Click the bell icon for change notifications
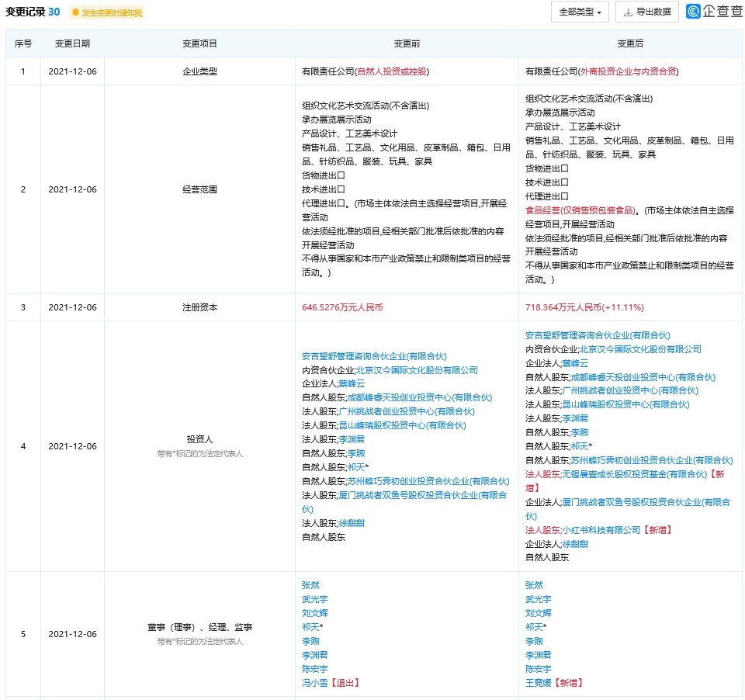The height and width of the screenshot is (700, 745). [76, 12]
